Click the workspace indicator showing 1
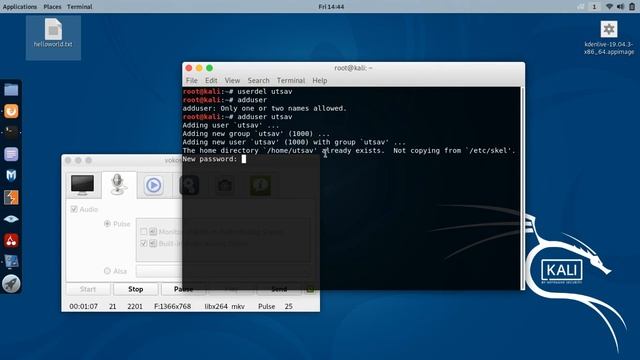 (594, 7)
